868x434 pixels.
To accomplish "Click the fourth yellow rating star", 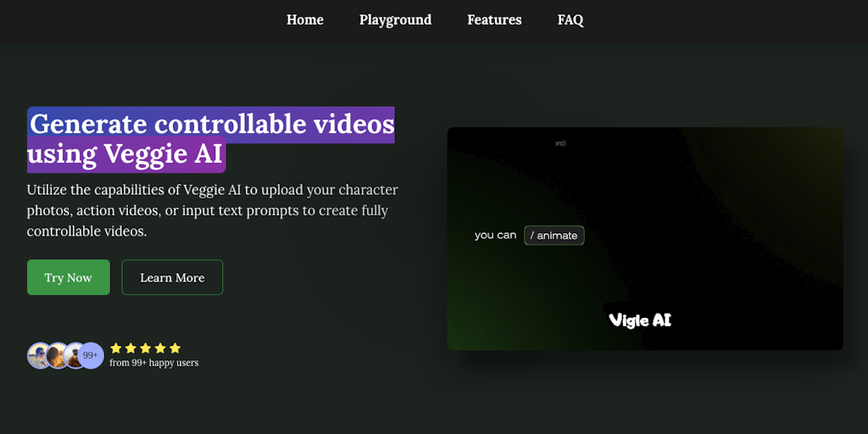I will [x=159, y=348].
